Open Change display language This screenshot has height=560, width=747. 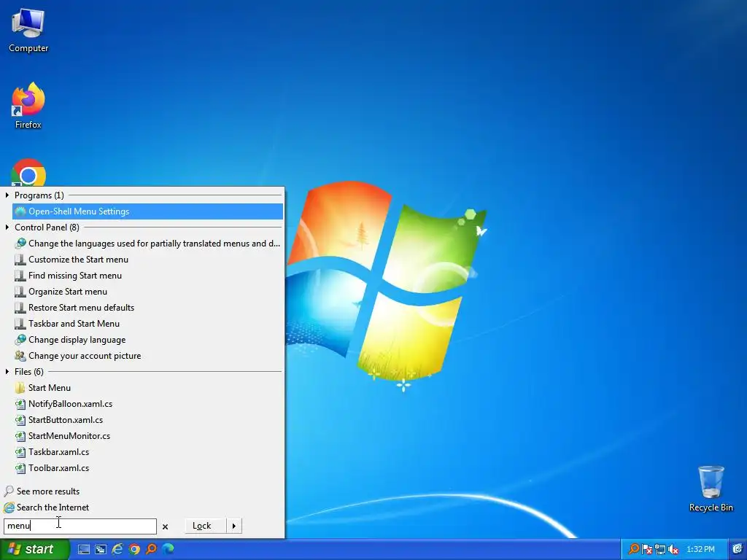(147, 340)
